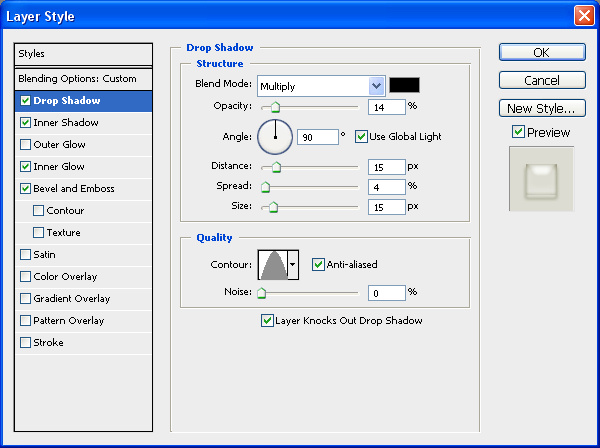Click the New Style... button
The height and width of the screenshot is (448, 600).
click(x=542, y=108)
